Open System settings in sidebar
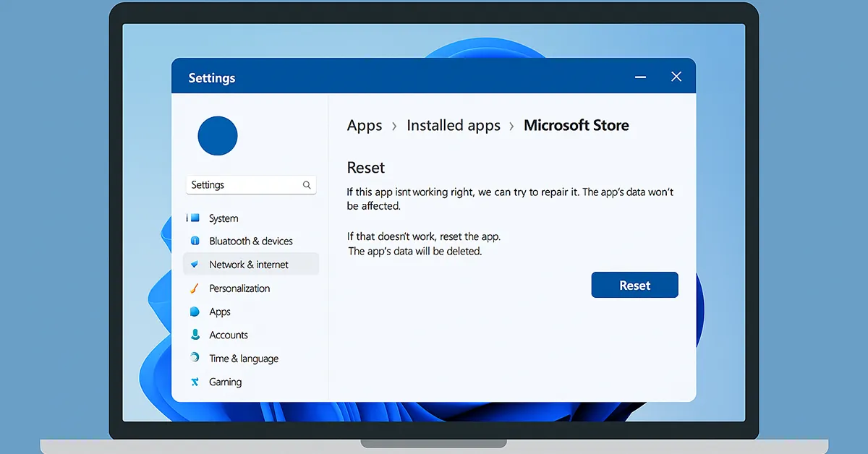This screenshot has height=454, width=868. click(x=224, y=218)
